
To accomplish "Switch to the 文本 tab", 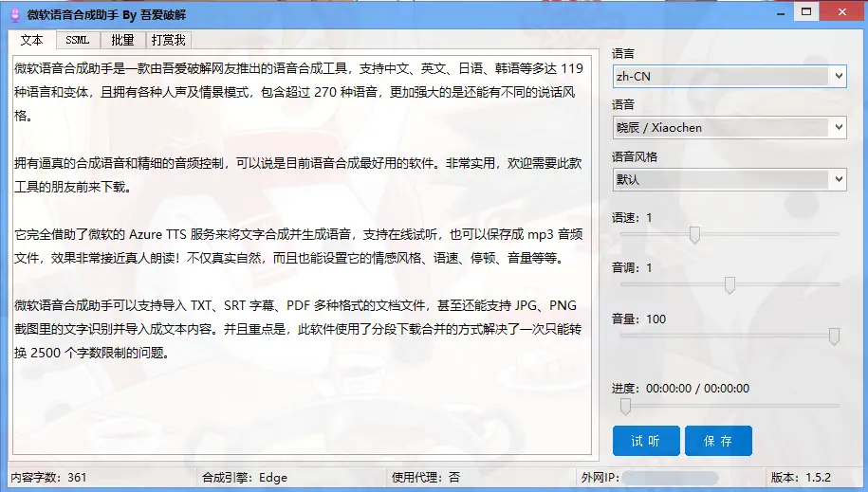I will [31, 40].
